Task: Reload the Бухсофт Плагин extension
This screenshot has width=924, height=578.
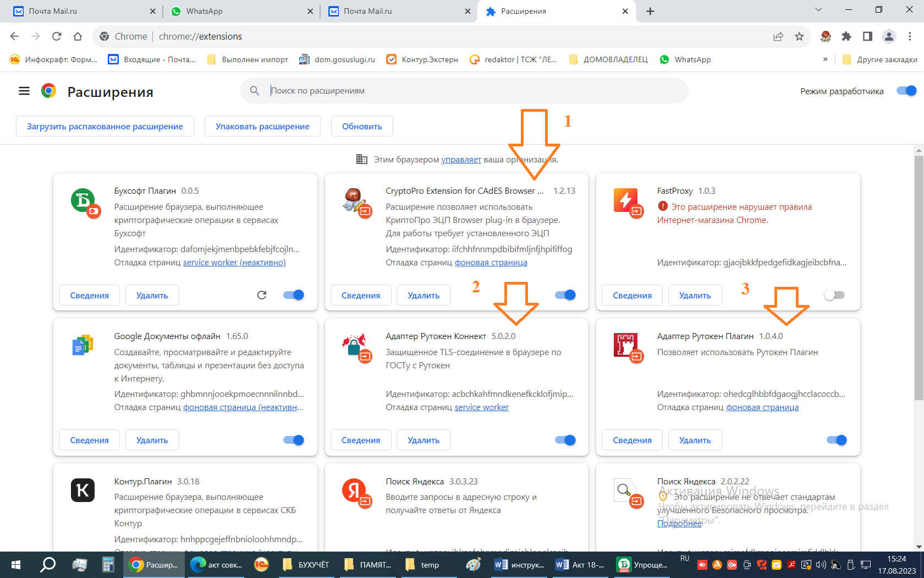Action: click(x=262, y=295)
